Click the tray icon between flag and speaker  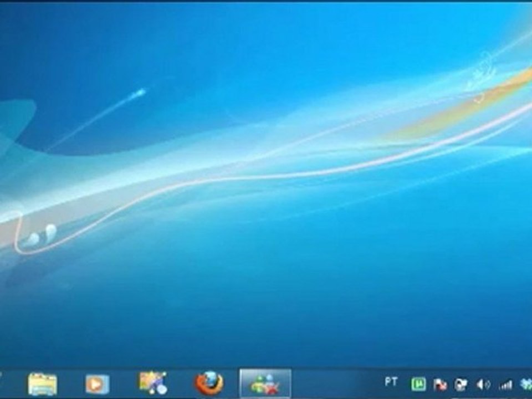pos(461,385)
